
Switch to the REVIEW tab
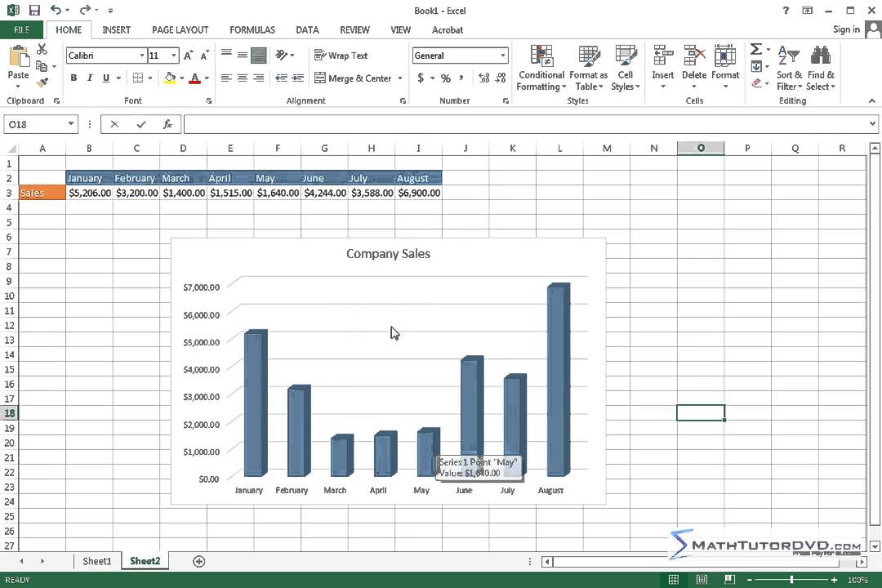354,30
